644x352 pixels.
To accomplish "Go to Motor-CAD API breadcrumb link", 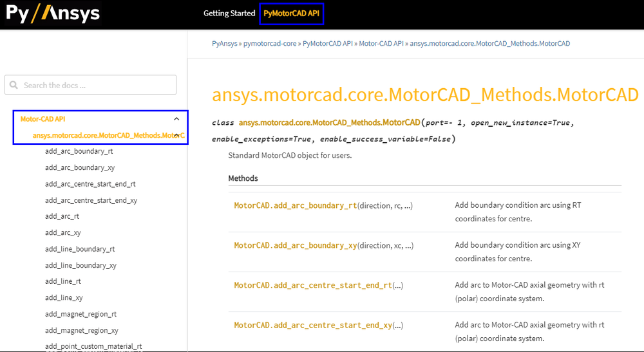I will pos(381,44).
